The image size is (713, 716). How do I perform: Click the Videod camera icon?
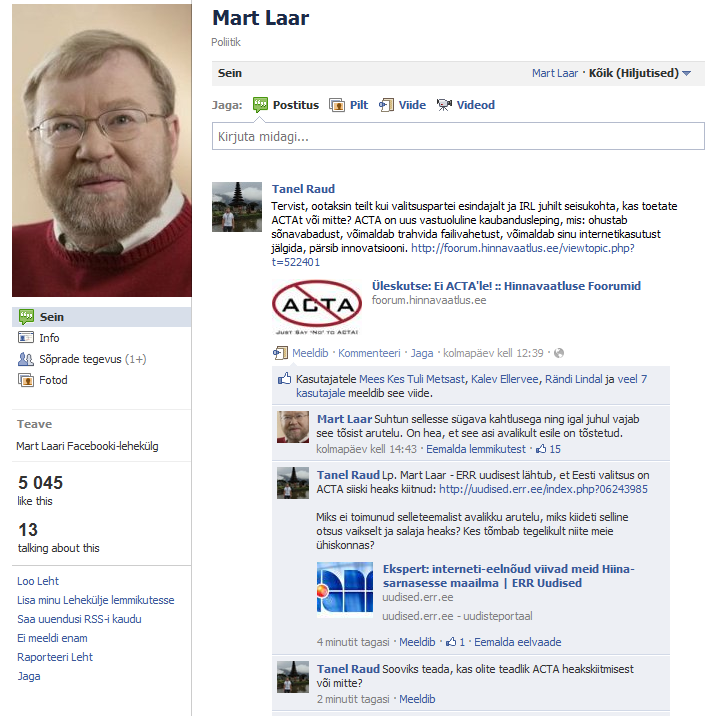444,105
